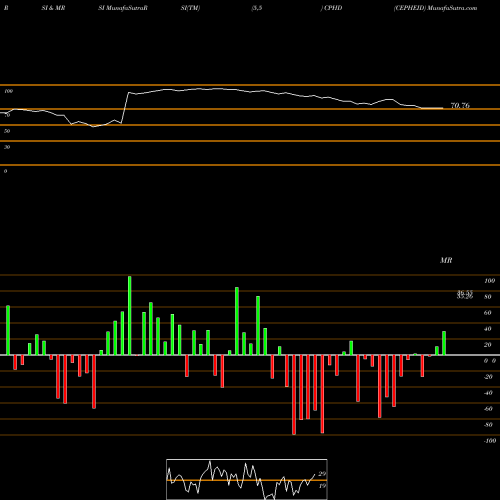Click the 60 label on the MR axis
This screenshot has width=500, height=500.
click(x=487, y=313)
